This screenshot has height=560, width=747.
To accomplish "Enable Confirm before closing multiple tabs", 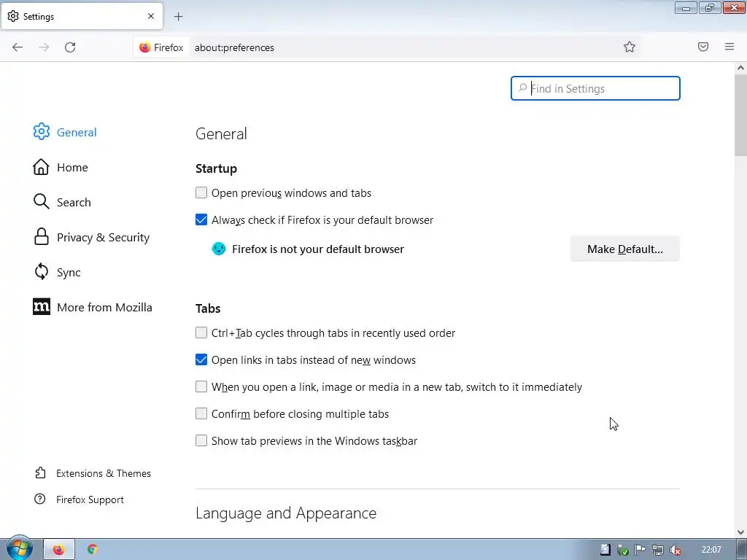I will click(x=201, y=414).
